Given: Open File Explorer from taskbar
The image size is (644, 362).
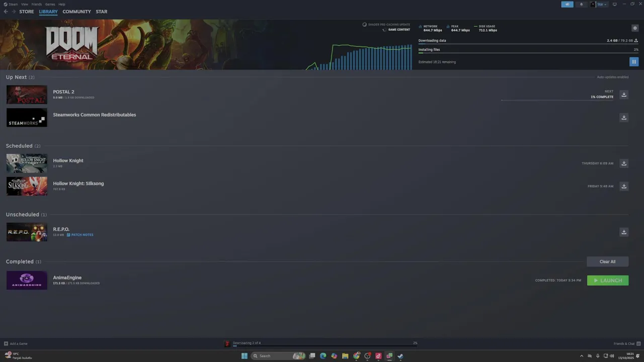Looking at the screenshot, I should click(x=345, y=356).
